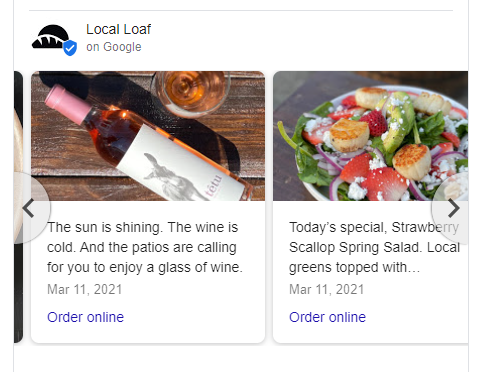Show previous posts with left chevron
This screenshot has width=496, height=372.
tap(29, 208)
